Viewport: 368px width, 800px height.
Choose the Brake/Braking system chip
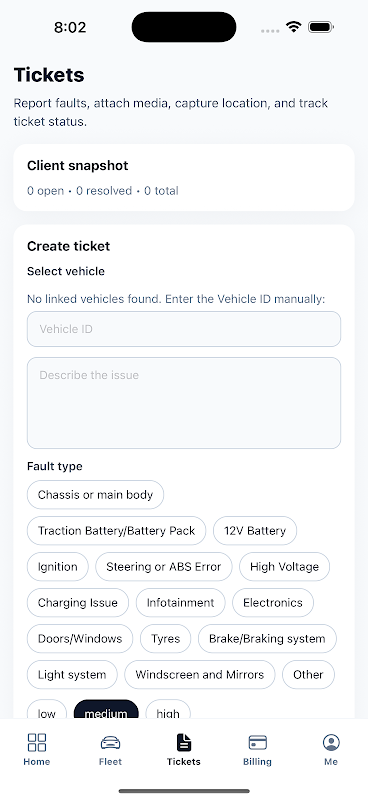click(267, 638)
